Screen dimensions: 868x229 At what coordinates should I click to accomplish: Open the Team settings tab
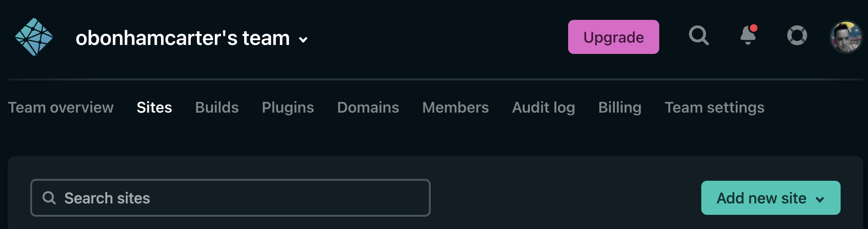click(x=715, y=107)
